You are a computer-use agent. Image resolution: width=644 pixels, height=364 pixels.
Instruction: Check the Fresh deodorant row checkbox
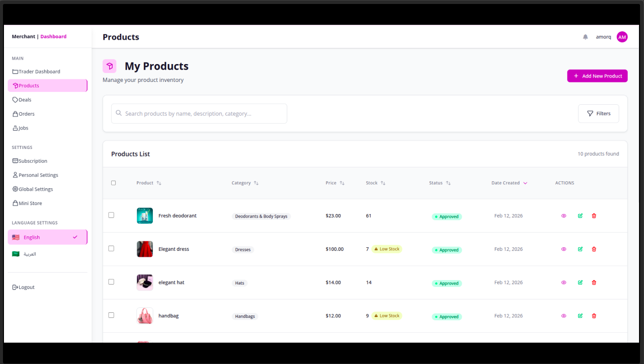tap(111, 215)
